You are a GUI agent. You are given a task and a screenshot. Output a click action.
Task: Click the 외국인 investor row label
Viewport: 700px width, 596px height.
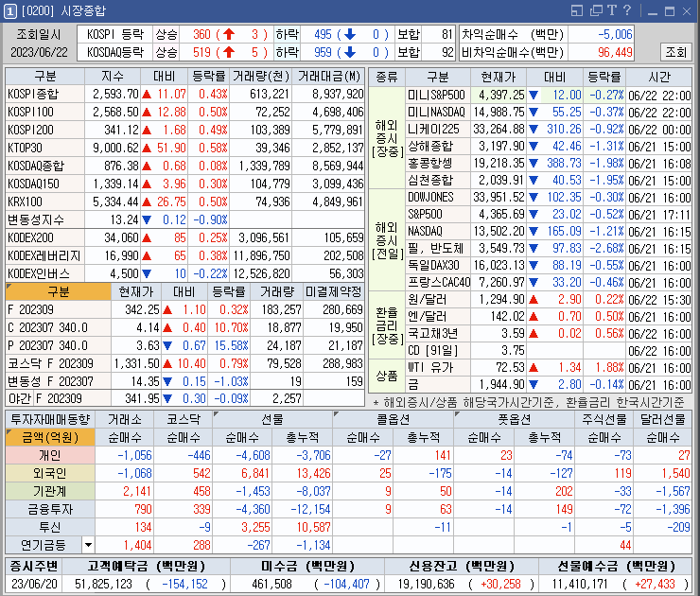[x=50, y=473]
